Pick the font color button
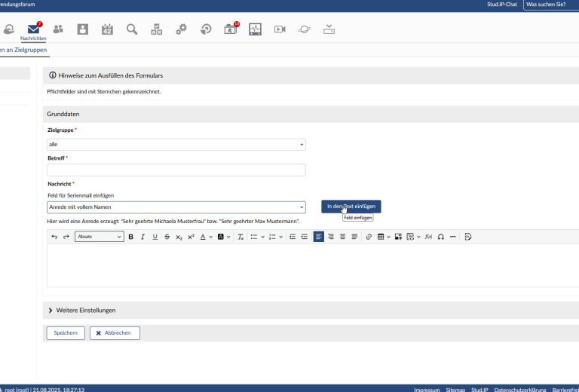Screen dimensions: 579x392 (203, 237)
